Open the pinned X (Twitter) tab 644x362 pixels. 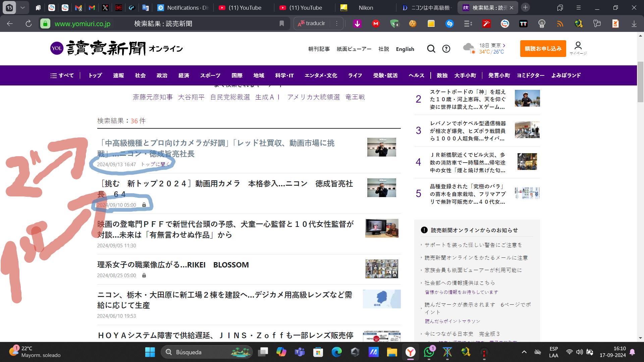(105, 8)
